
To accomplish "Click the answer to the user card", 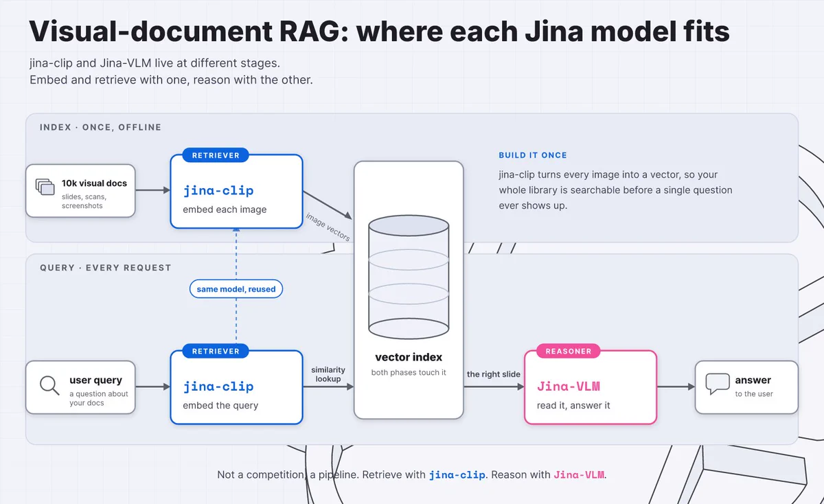I will [746, 387].
